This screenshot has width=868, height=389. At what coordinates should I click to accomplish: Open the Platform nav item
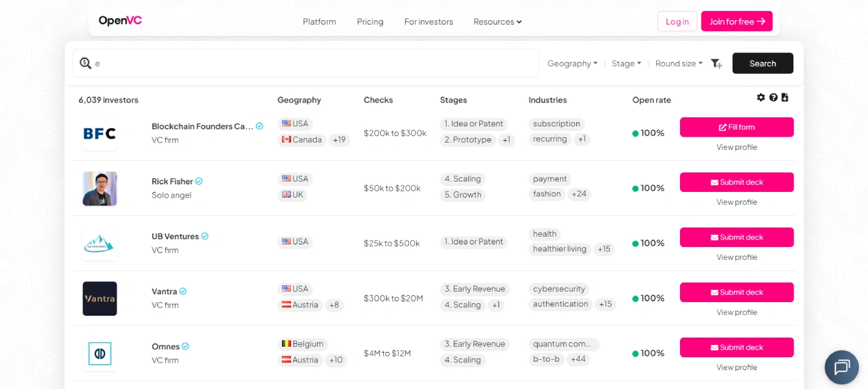[320, 21]
